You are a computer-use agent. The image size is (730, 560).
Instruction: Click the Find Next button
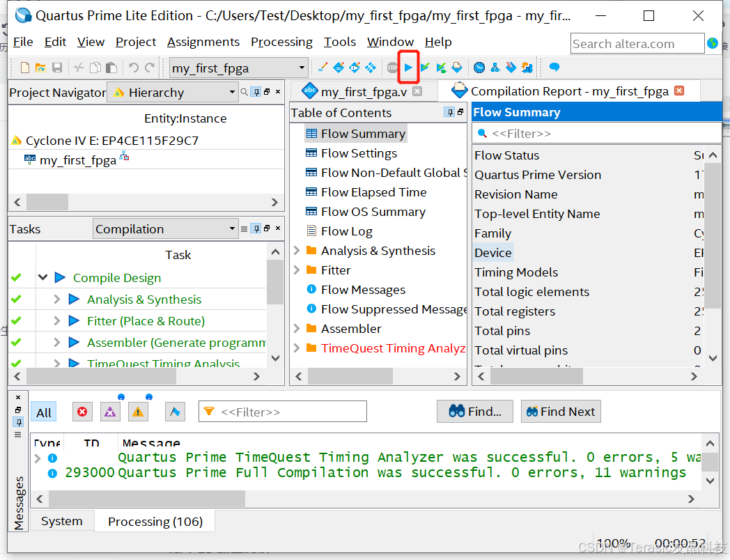coord(561,412)
